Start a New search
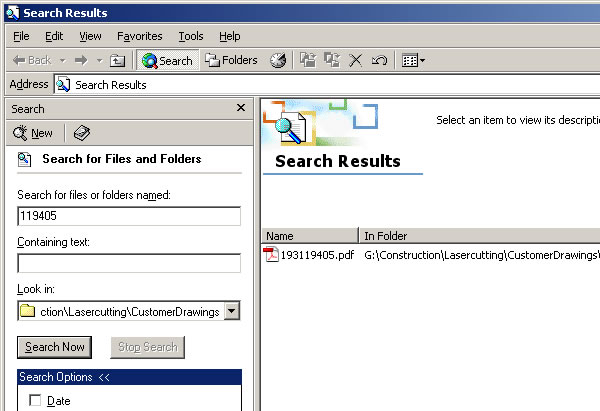 pos(33,133)
